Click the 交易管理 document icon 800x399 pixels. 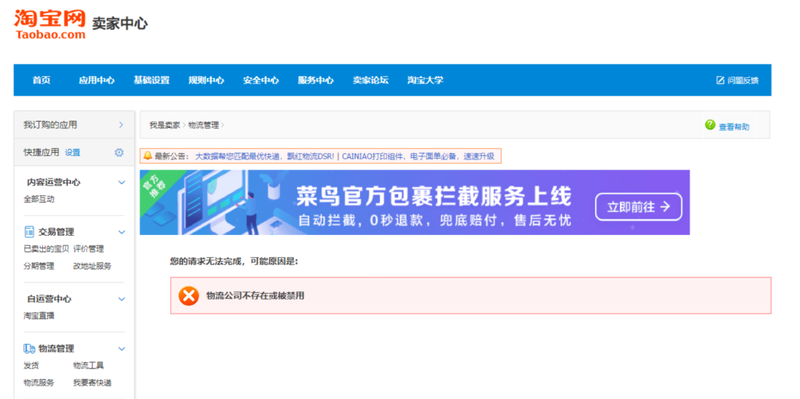(29, 232)
